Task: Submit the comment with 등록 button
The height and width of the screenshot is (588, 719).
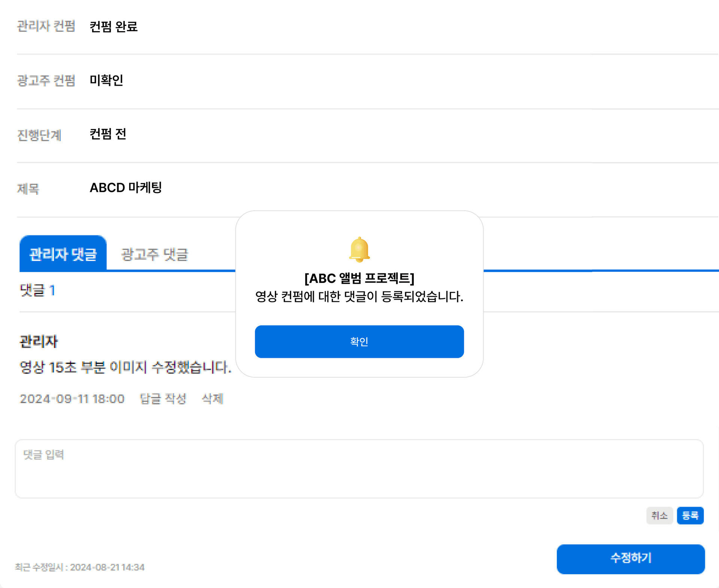Action: (x=690, y=515)
